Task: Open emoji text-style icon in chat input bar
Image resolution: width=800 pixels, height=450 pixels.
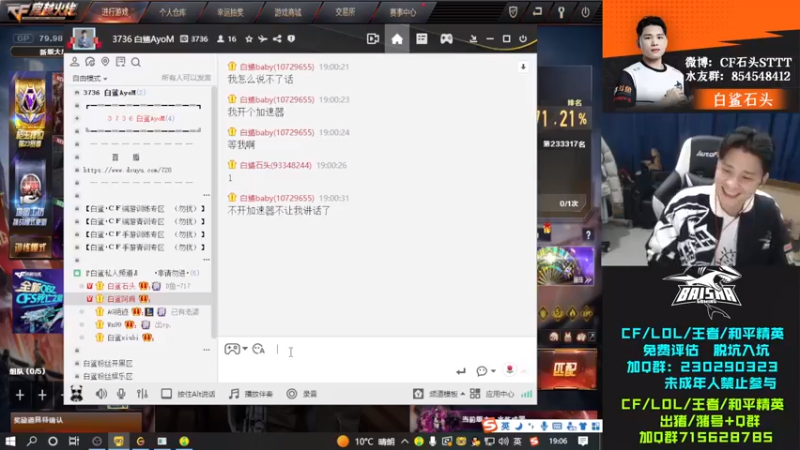Action: coord(259,349)
